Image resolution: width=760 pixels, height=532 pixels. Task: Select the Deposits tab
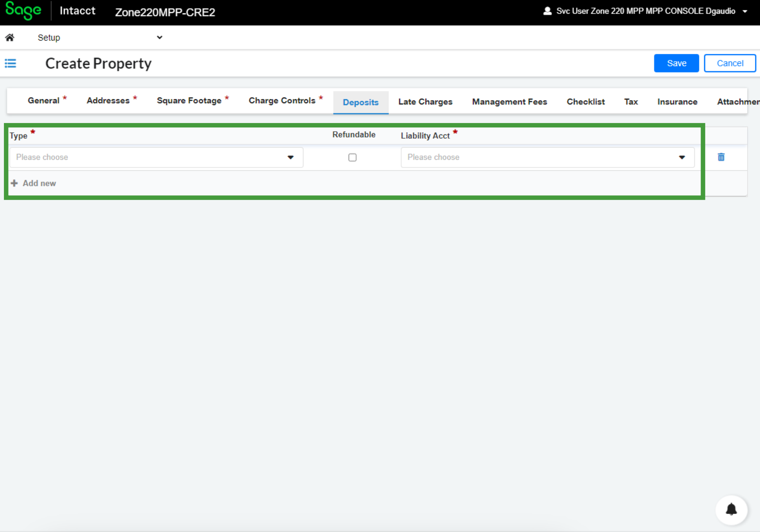pos(360,102)
